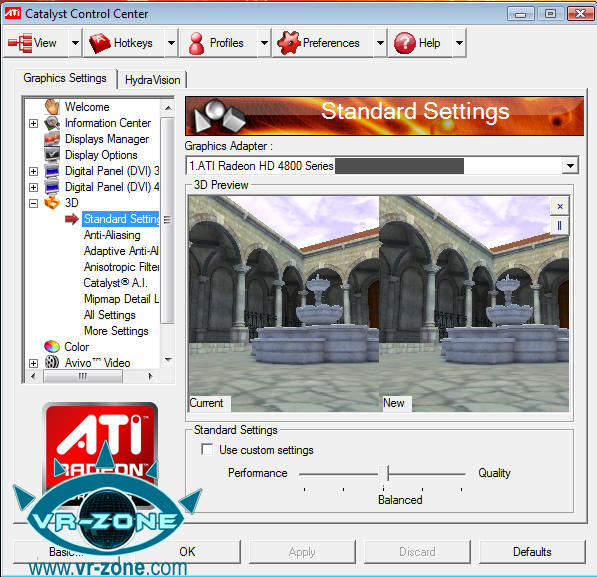The height and width of the screenshot is (577, 597).
Task: Click the 3D cube icon in tree
Action: tap(52, 203)
